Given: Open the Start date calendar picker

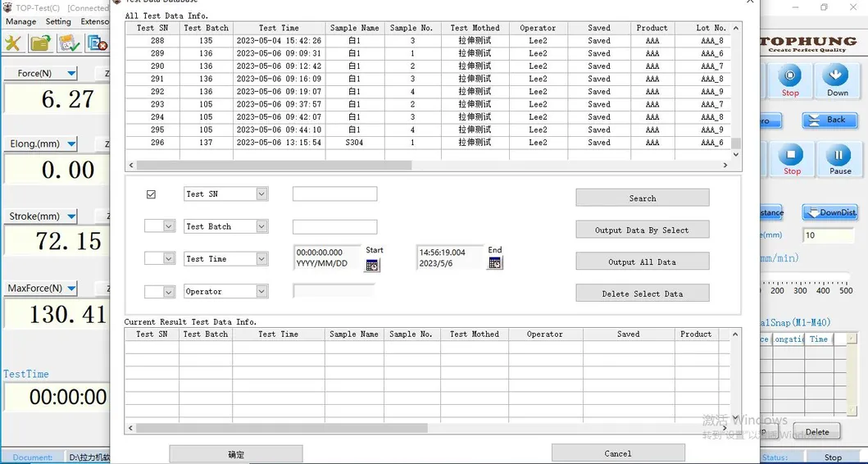Looking at the screenshot, I should (372, 265).
